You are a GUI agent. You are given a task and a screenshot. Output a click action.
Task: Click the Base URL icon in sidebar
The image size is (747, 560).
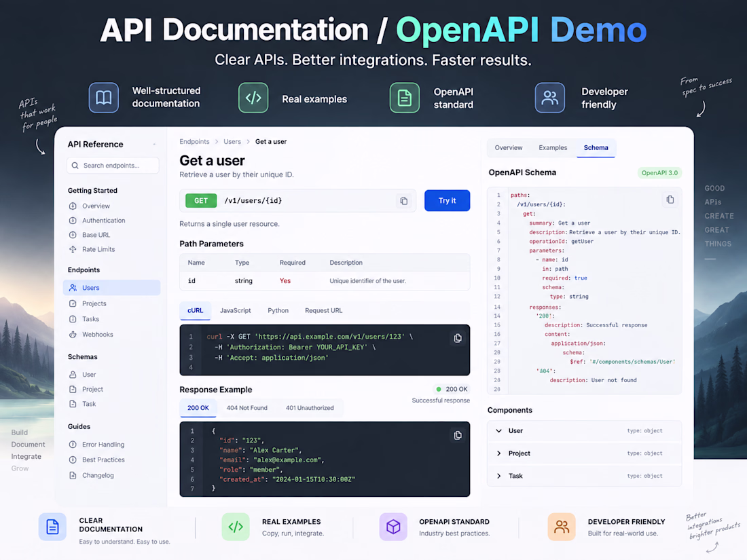[x=73, y=235]
